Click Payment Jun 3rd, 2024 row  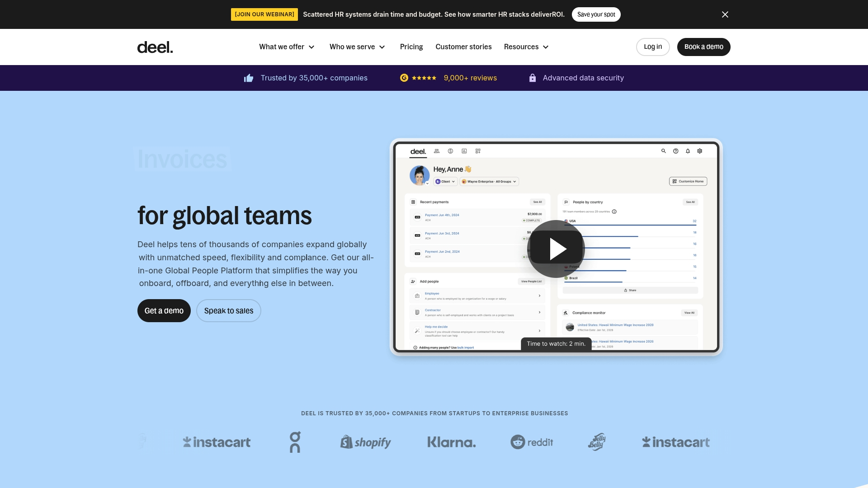(477, 235)
